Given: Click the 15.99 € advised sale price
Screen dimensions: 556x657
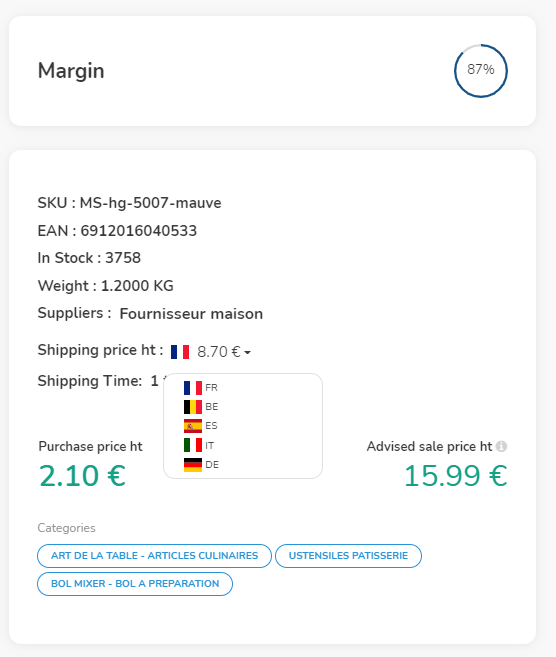Looking at the screenshot, I should tap(455, 476).
